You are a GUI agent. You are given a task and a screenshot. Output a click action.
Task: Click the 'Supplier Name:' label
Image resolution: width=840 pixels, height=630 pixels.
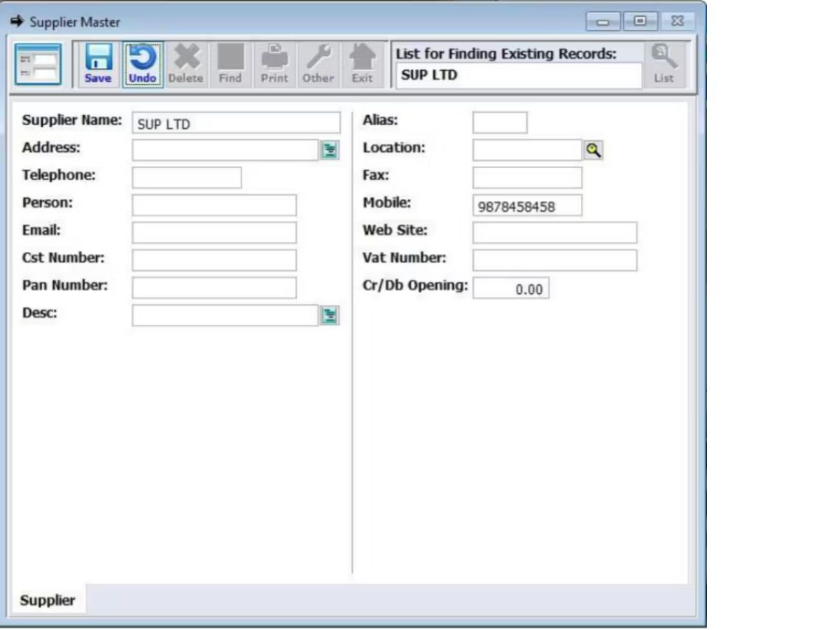(72, 120)
